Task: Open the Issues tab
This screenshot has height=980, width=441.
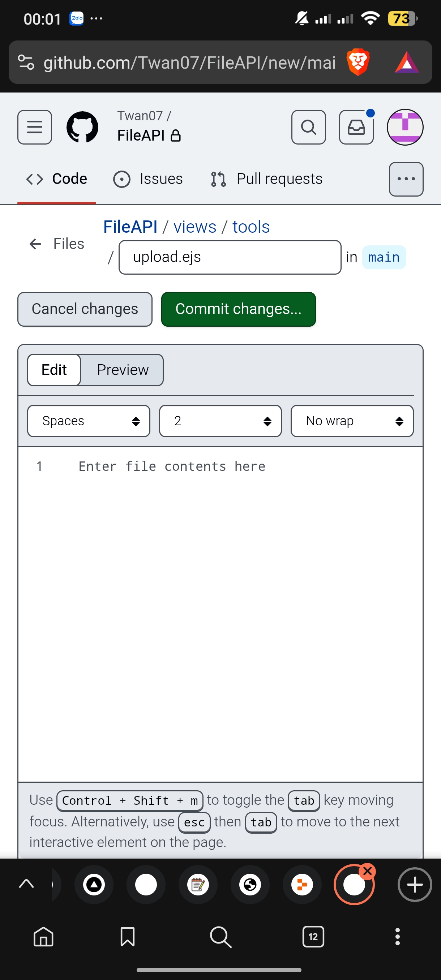Action: point(148,179)
